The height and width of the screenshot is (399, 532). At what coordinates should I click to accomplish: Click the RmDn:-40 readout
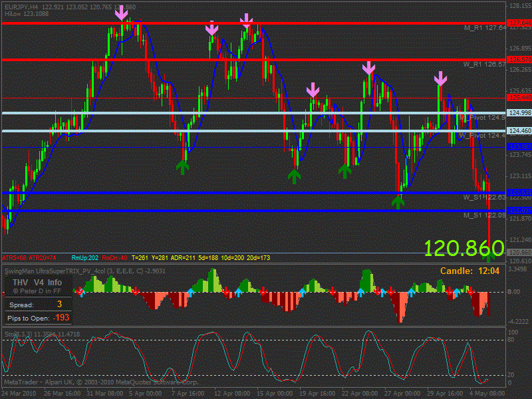114,258
